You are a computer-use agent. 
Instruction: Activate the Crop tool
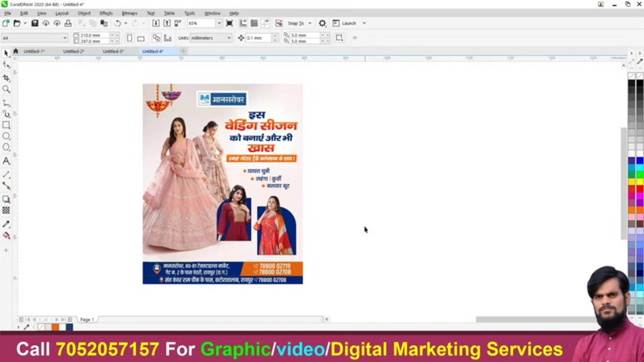(6, 78)
